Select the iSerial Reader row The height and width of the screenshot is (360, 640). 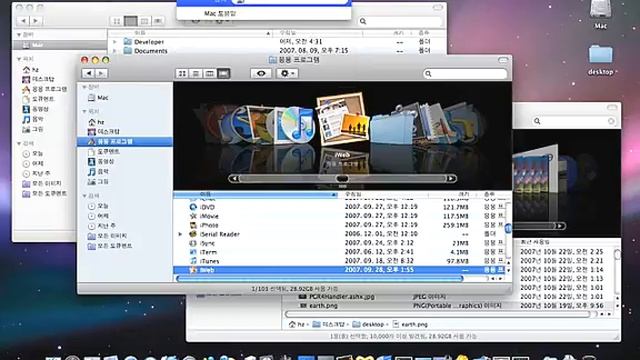[340, 234]
